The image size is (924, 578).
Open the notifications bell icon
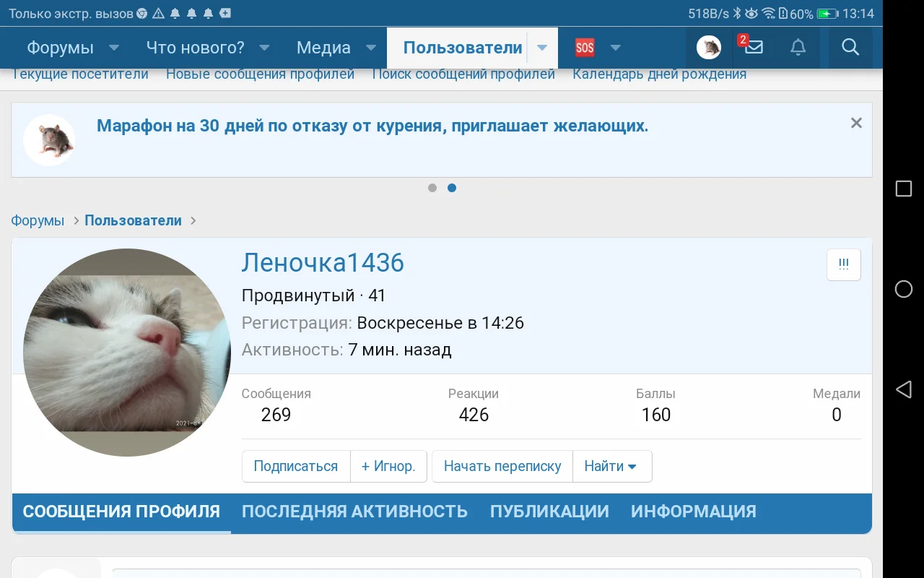pyautogui.click(x=798, y=47)
